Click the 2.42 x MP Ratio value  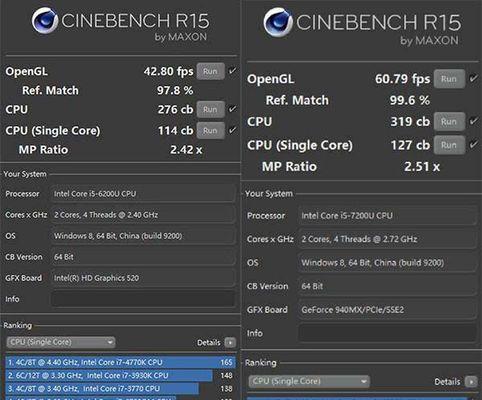[186, 150]
